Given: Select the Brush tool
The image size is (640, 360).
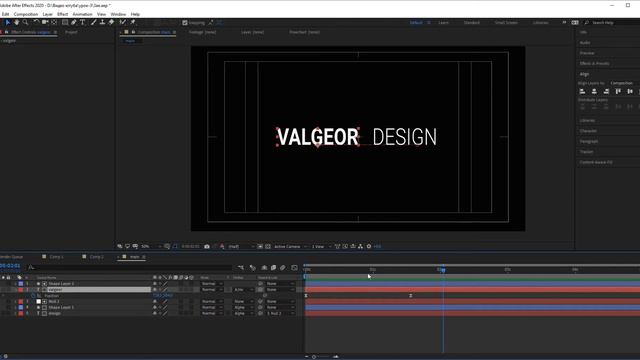Looking at the screenshot, I should (93, 22).
